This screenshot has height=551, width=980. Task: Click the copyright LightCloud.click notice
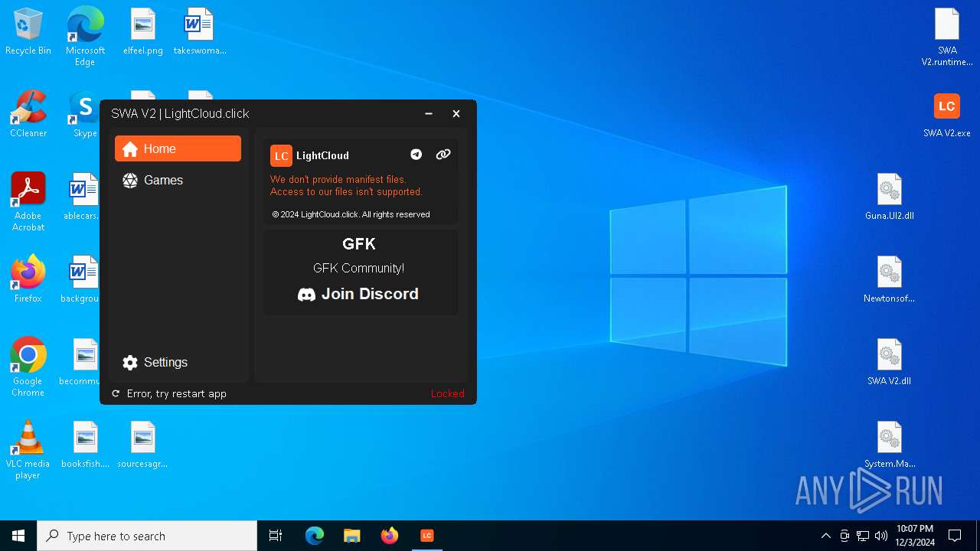pyautogui.click(x=351, y=214)
